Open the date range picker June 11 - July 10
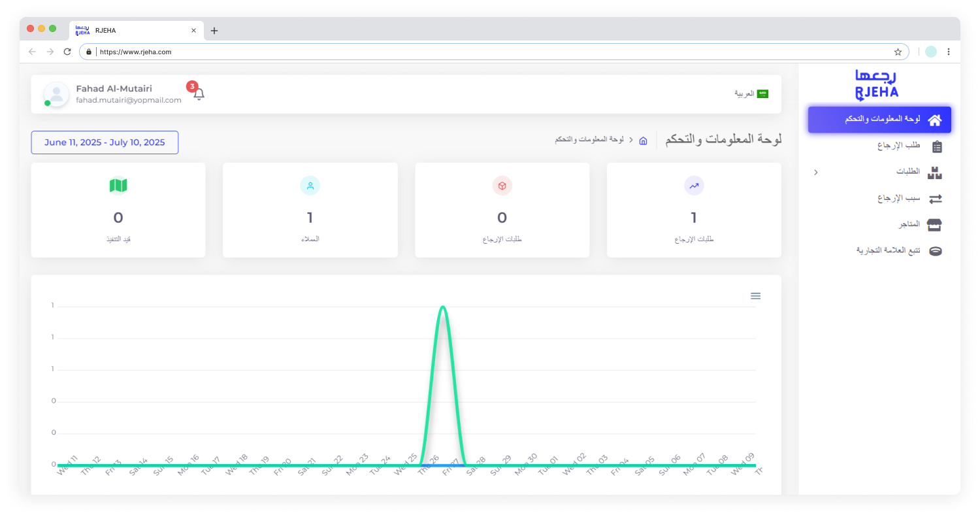 (x=105, y=142)
